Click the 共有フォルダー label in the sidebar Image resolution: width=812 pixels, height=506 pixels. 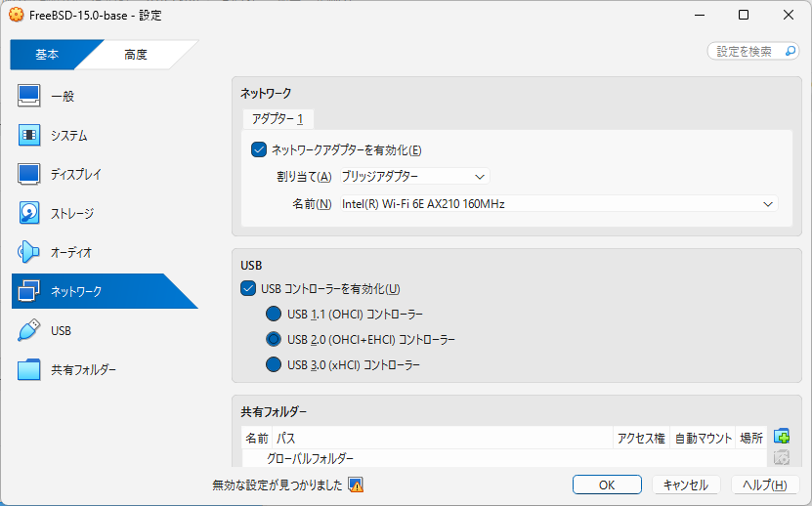point(83,370)
